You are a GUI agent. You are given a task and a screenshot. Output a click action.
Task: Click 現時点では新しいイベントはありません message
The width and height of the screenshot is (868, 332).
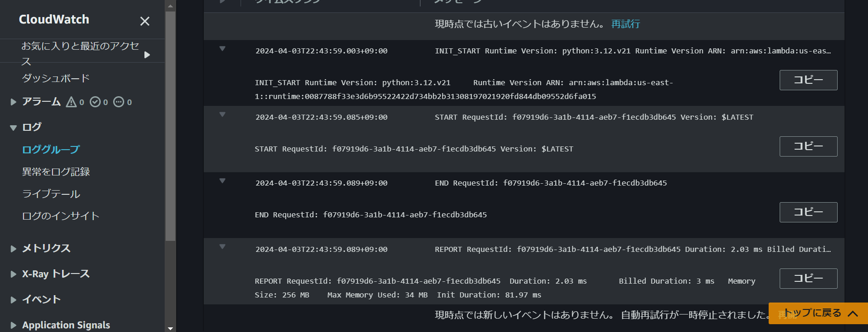524,315
